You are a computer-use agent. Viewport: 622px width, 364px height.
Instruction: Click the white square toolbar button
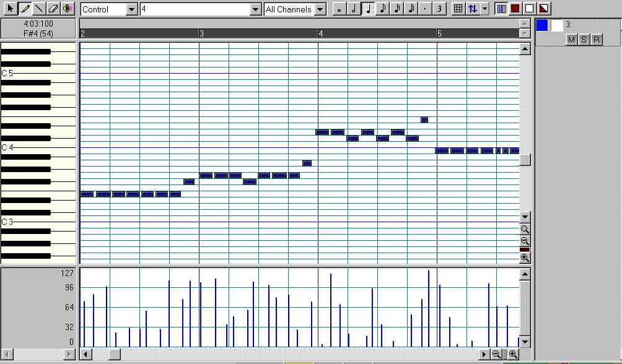tap(530, 9)
